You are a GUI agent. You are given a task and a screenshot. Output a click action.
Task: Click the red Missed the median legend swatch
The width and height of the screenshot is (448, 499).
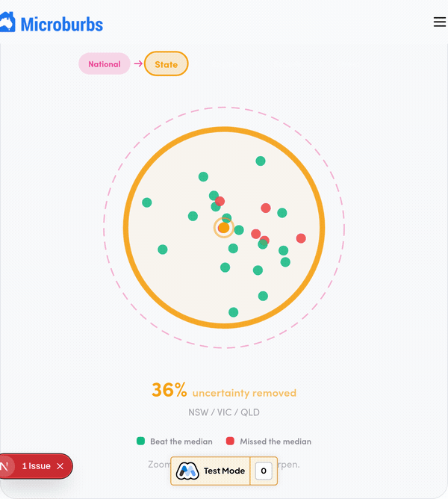(x=230, y=441)
